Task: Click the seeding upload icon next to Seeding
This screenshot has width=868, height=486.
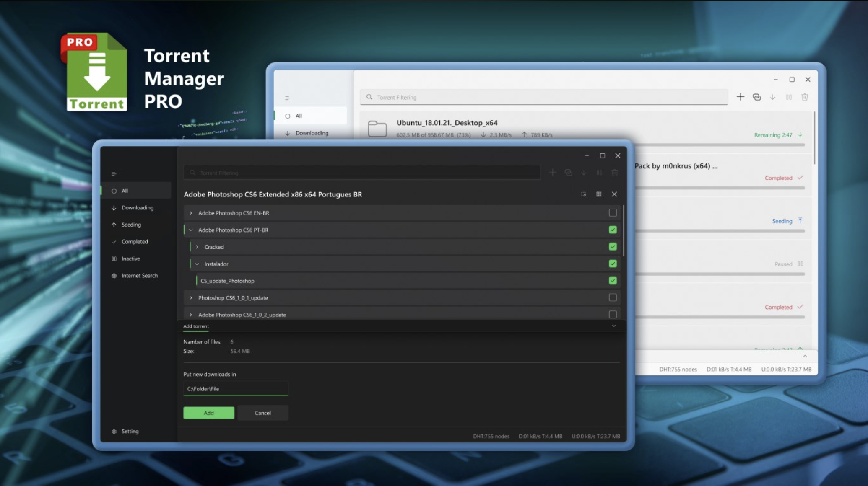Action: point(800,221)
